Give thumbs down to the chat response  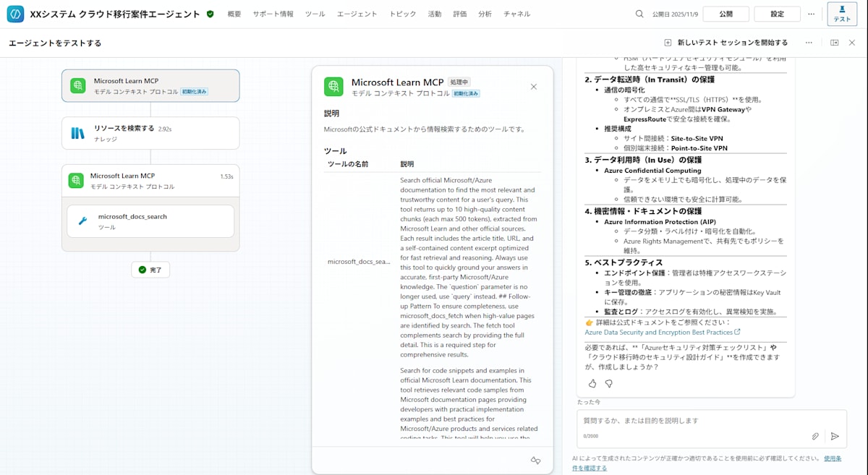pos(608,383)
